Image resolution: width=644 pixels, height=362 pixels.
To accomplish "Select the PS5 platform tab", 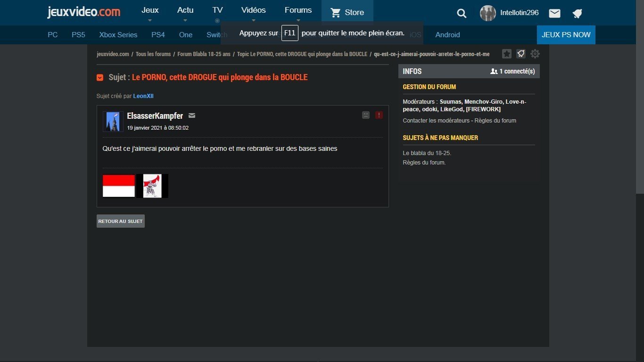I will 78,35.
